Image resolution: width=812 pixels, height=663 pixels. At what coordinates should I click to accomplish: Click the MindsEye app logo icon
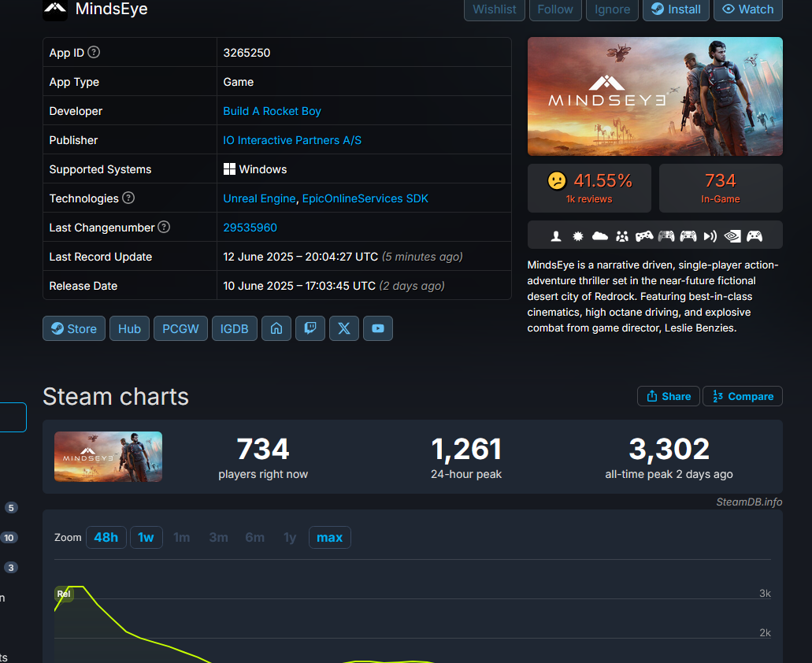click(x=55, y=9)
